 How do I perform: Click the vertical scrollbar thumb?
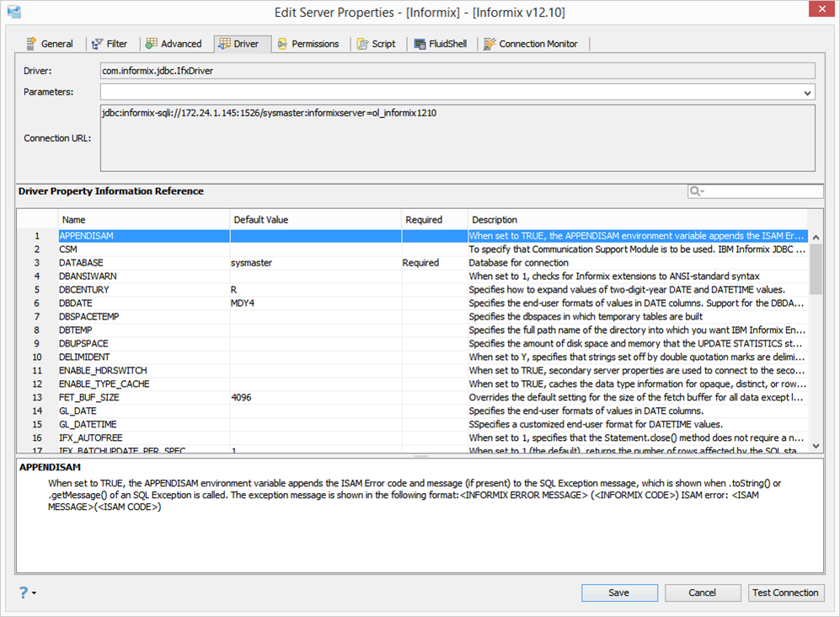pyautogui.click(x=816, y=269)
